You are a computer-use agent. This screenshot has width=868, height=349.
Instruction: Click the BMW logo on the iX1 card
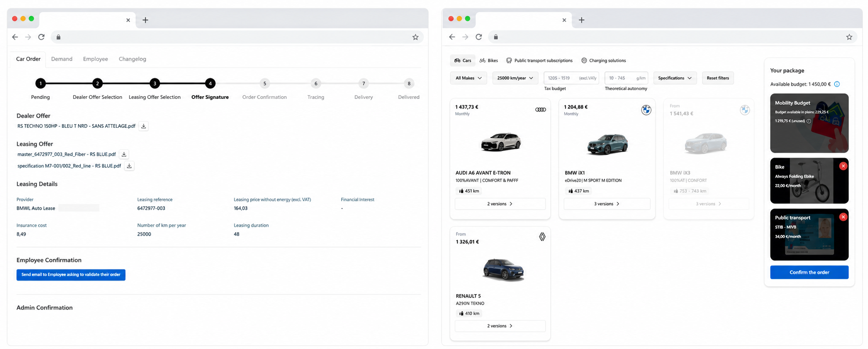point(646,110)
